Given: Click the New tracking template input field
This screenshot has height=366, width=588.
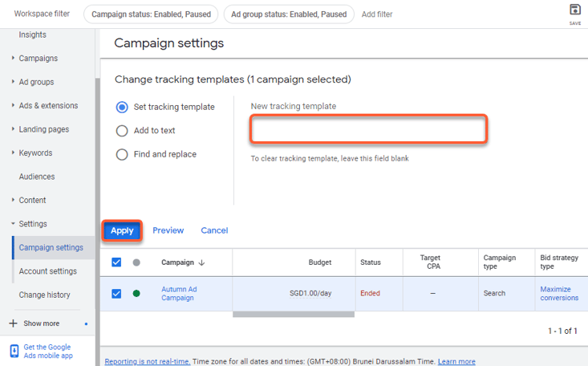Looking at the screenshot, I should tap(368, 130).
